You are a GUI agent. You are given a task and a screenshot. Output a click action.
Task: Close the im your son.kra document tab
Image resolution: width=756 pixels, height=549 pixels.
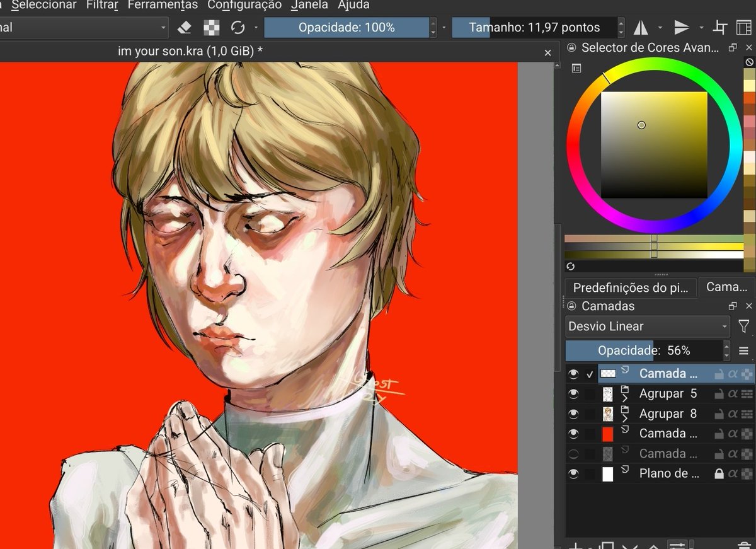click(x=547, y=52)
